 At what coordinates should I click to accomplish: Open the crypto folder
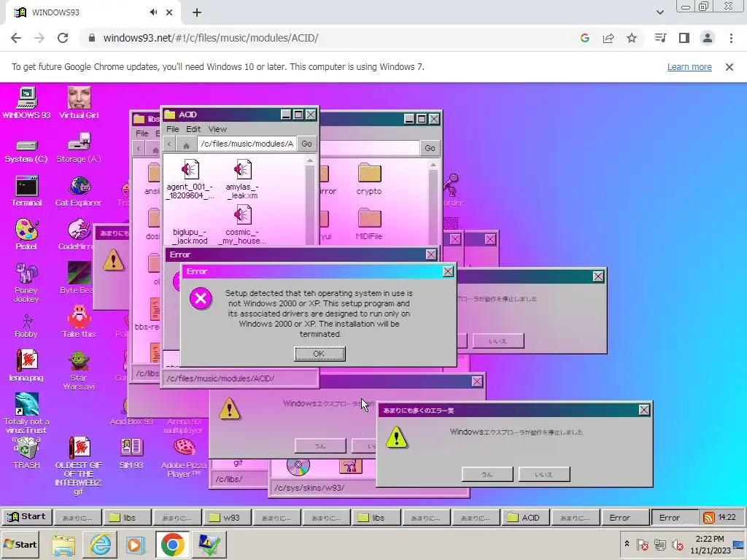coord(369,179)
